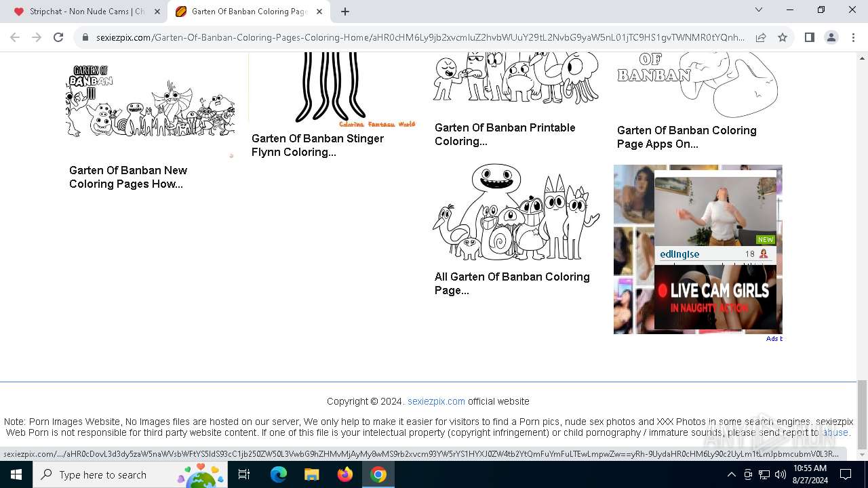Image resolution: width=868 pixels, height=488 pixels.
Task: Open Task View on the taskbar
Action: [x=244, y=474]
